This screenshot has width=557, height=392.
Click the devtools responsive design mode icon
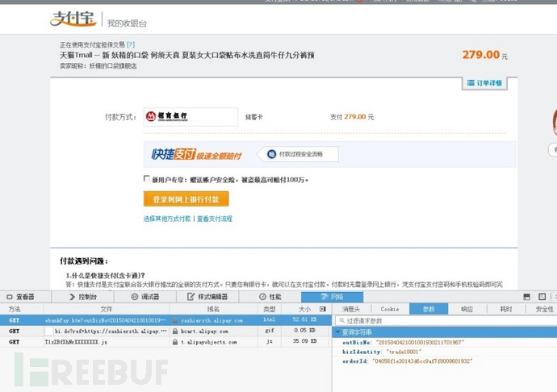point(542,297)
